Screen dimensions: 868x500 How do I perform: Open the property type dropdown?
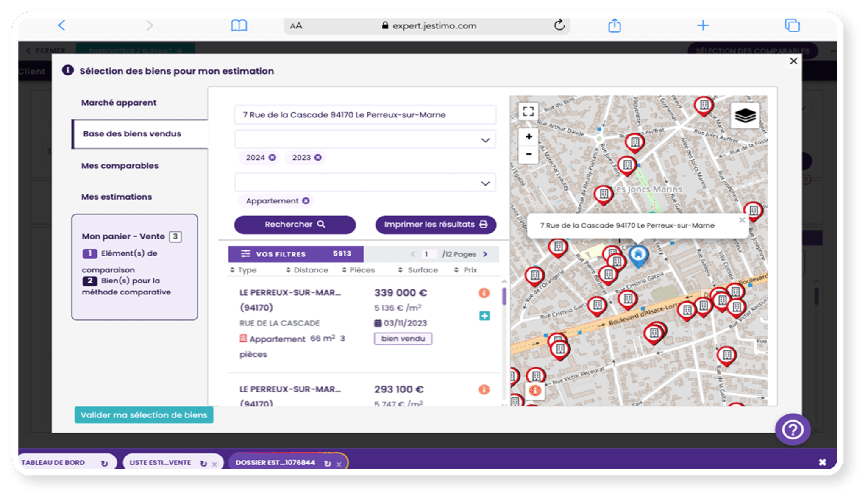484,183
